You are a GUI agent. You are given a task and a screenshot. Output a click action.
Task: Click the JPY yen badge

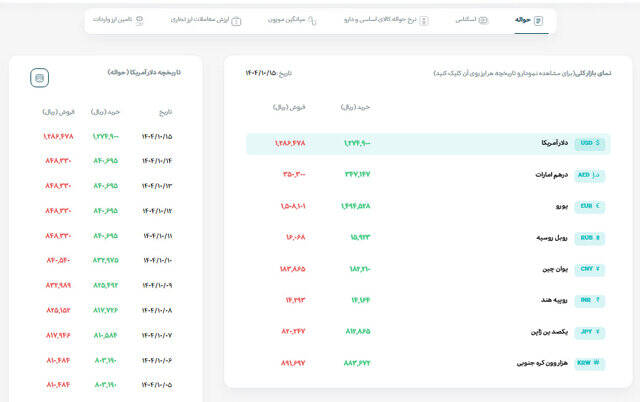point(589,331)
